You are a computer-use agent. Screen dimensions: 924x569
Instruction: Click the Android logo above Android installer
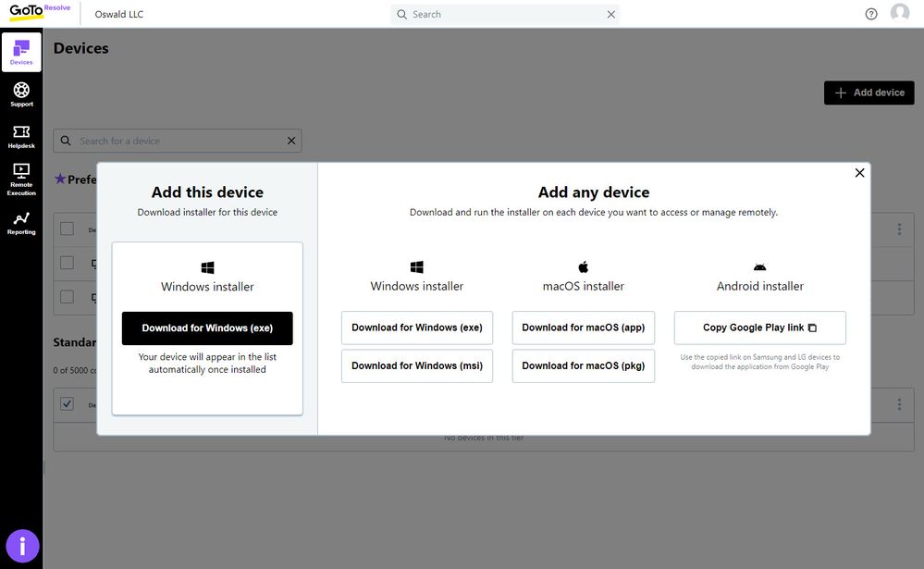pos(760,267)
